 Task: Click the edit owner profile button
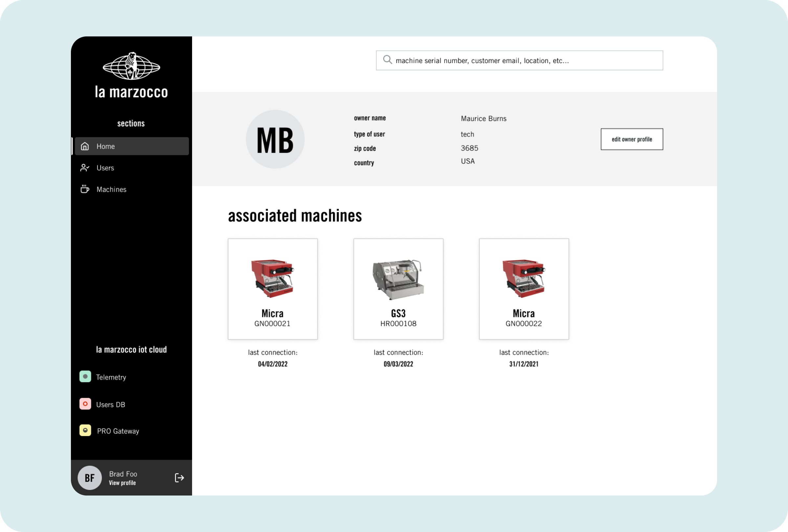coord(632,139)
